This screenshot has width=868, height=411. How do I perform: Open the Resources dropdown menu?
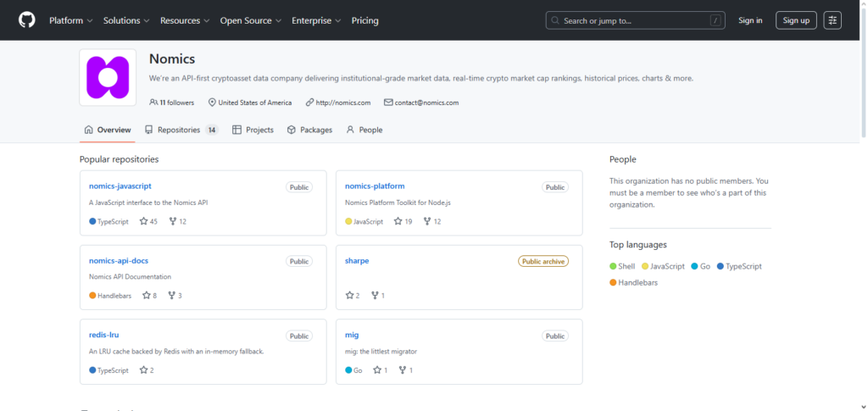coord(185,20)
